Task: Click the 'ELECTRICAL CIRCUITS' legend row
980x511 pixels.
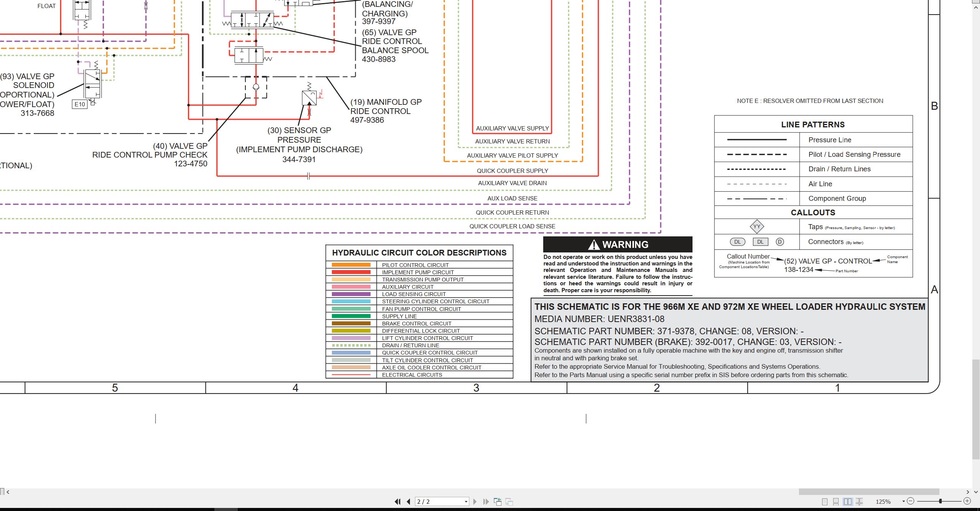Action: [x=419, y=375]
